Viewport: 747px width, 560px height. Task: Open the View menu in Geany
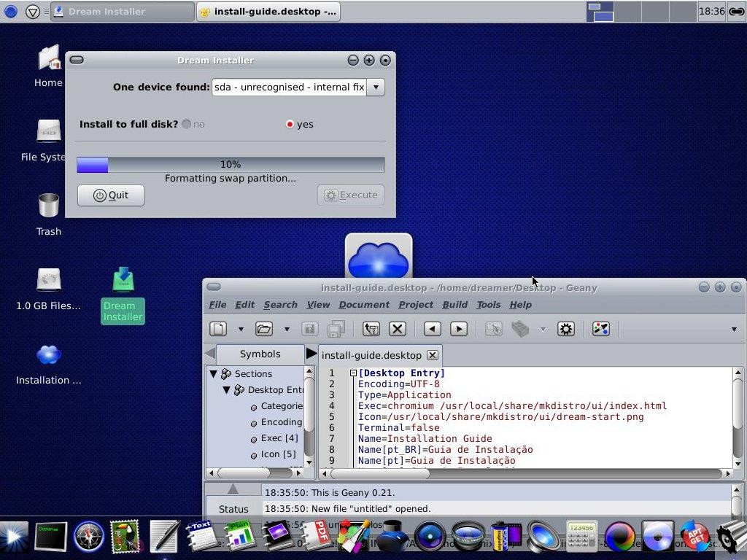point(318,305)
